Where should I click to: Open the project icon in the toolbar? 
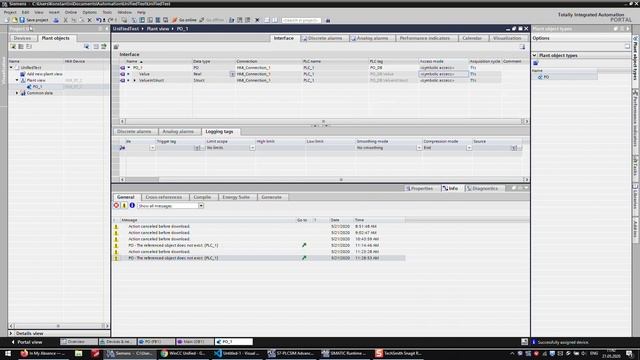pyautogui.click(x=15, y=20)
